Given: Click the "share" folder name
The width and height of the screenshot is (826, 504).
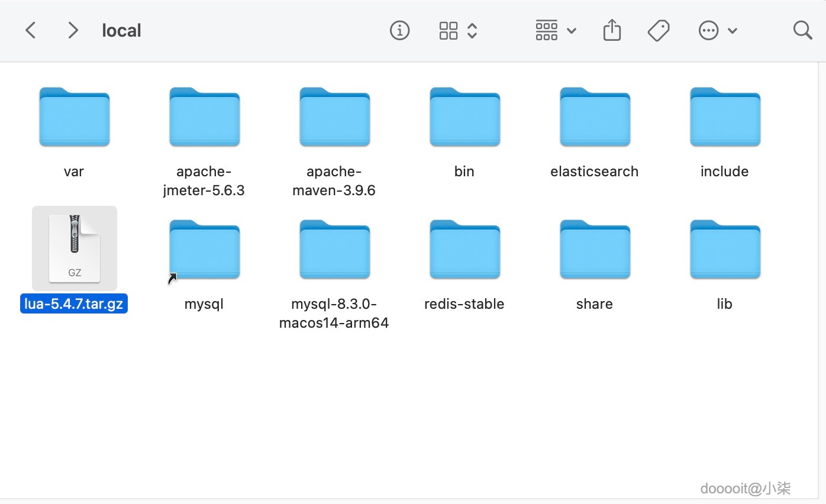Looking at the screenshot, I should coord(595,304).
